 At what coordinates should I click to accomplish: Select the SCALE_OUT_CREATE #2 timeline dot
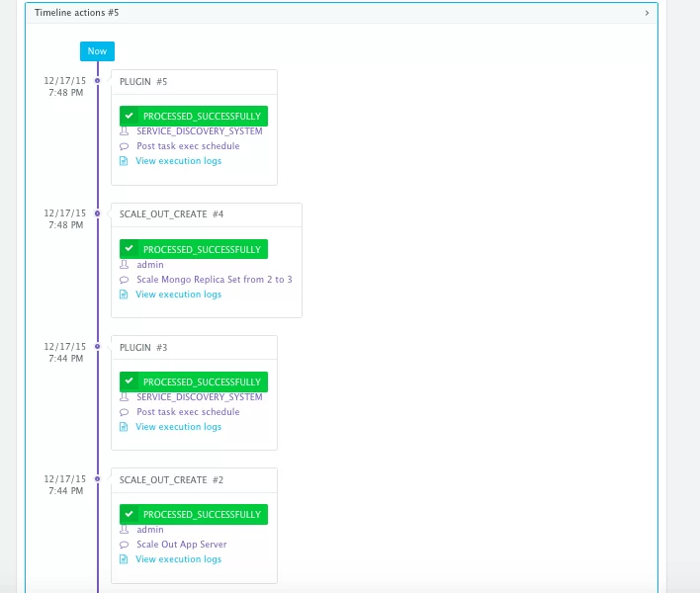point(97,478)
